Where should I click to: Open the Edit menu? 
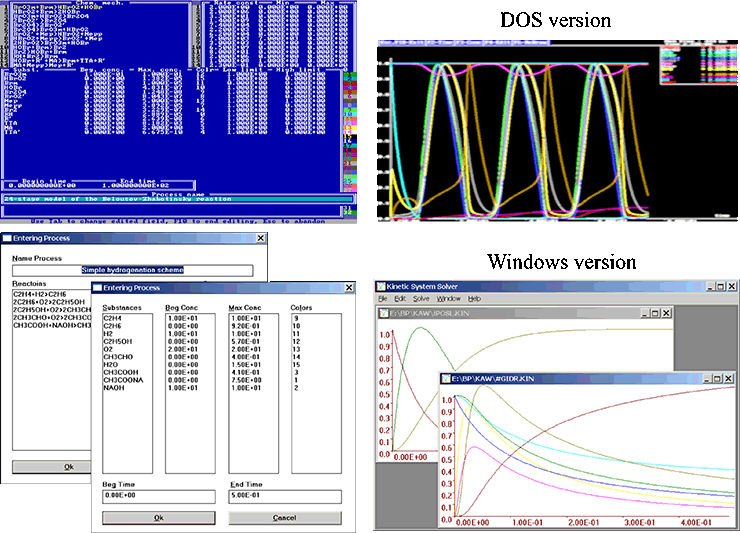click(x=398, y=299)
